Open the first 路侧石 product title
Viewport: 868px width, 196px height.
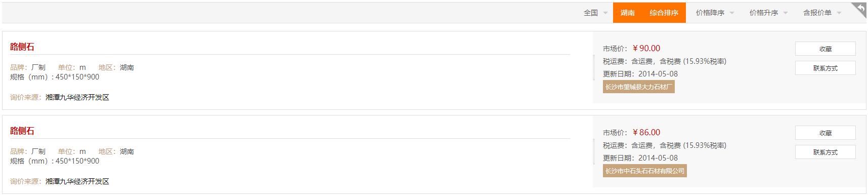pyautogui.click(x=22, y=47)
